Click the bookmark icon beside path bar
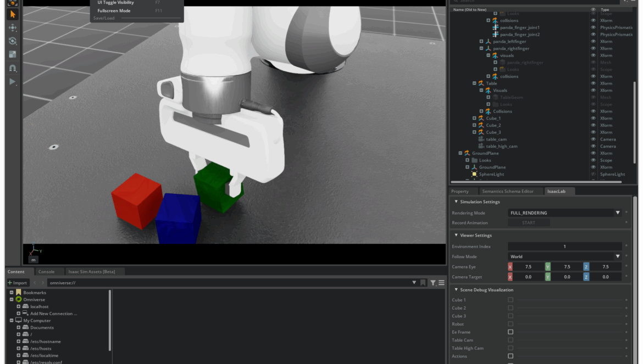 pos(423,283)
